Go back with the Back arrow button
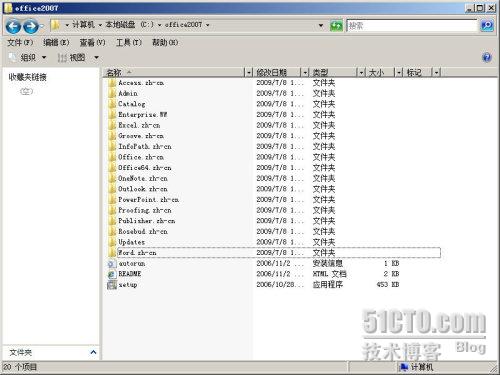This screenshot has width=500, height=375. 13,26
